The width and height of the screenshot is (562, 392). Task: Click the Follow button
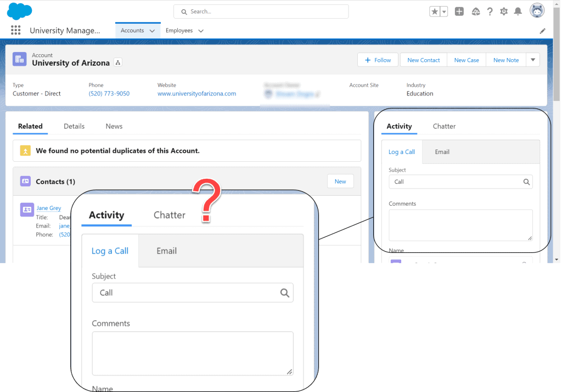pyautogui.click(x=378, y=59)
